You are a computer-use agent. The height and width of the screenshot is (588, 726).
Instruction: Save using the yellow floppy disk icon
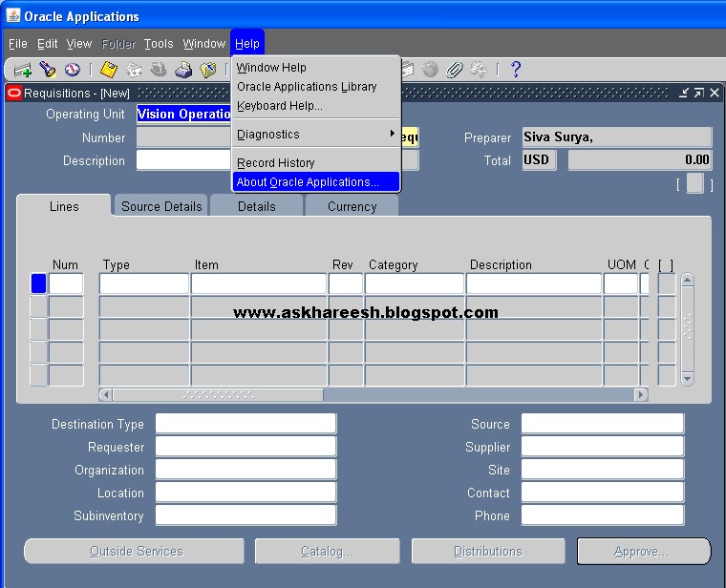coord(109,70)
